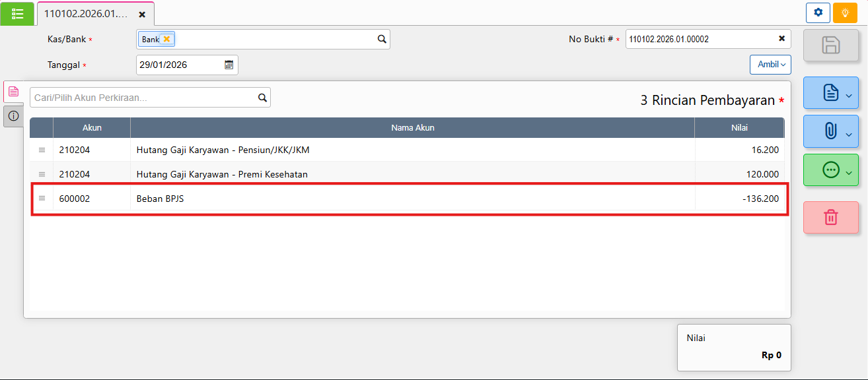Expand the Ambil dropdown
Screen dimensions: 868x380
coord(770,65)
